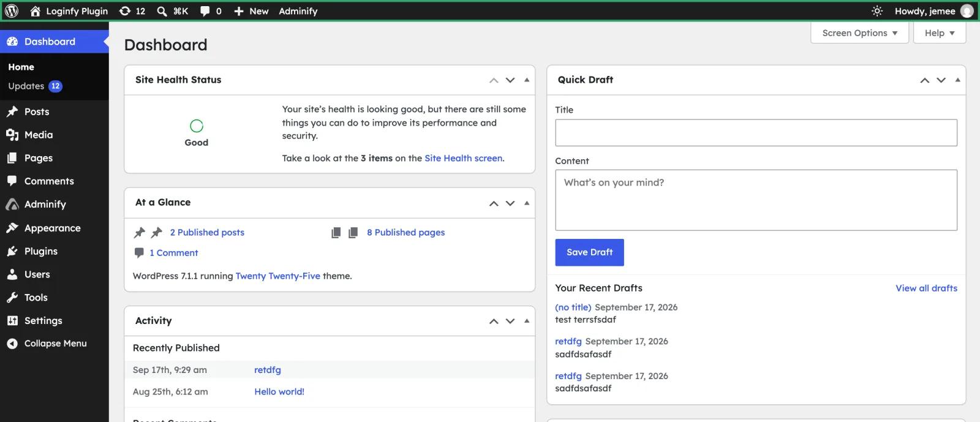The width and height of the screenshot is (980, 422).
Task: Click the Media icon in sidebar
Action: point(12,135)
